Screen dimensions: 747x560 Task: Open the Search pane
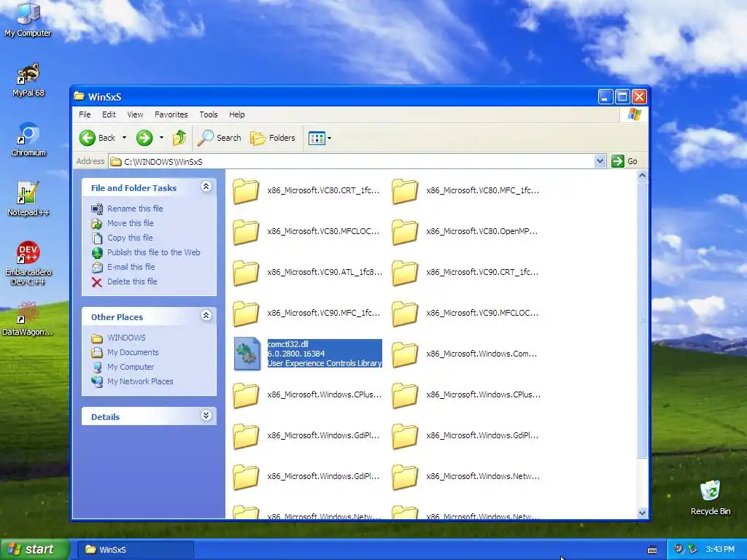point(220,138)
